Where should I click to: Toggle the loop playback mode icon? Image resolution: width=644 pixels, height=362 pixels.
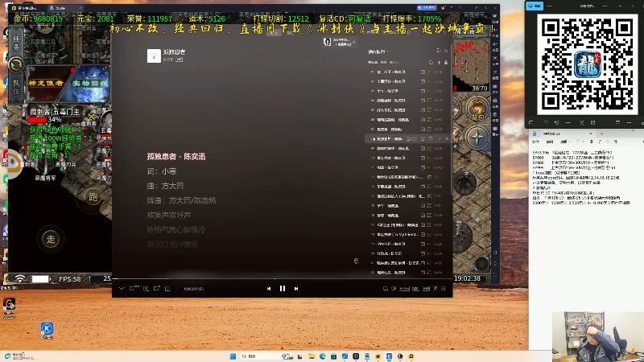pyautogui.click(x=386, y=289)
